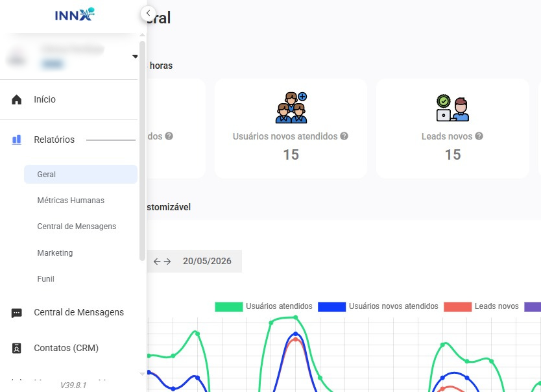Click the Contatos (CRM) contact icon
This screenshot has height=392, width=541.
tap(17, 348)
